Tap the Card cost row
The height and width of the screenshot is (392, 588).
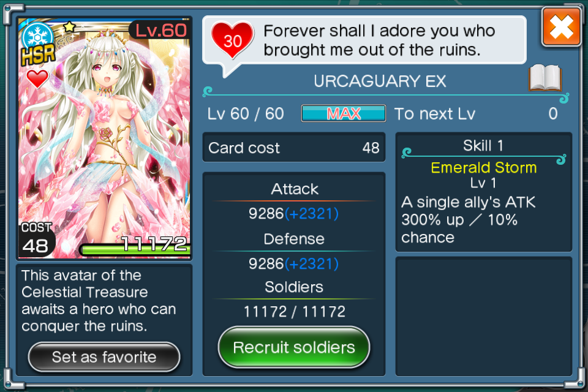[x=294, y=148]
